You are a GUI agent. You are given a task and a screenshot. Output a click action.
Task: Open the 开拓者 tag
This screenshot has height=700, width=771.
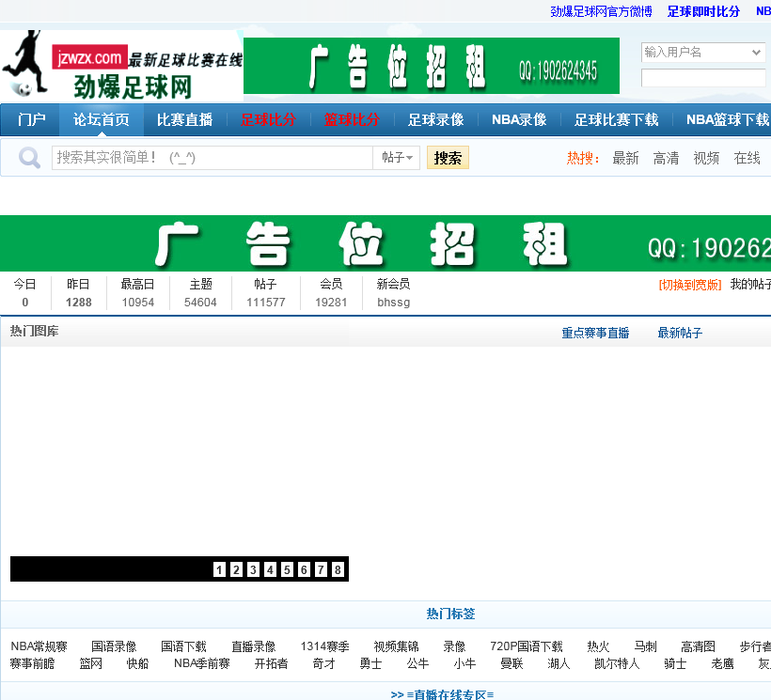tap(271, 663)
